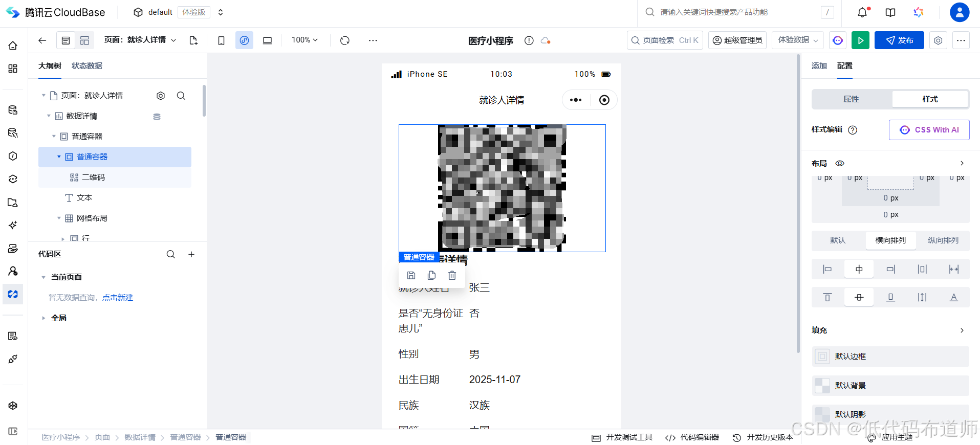This screenshot has height=445, width=980.
Task: Click the 发布 publish button
Action: [899, 40]
